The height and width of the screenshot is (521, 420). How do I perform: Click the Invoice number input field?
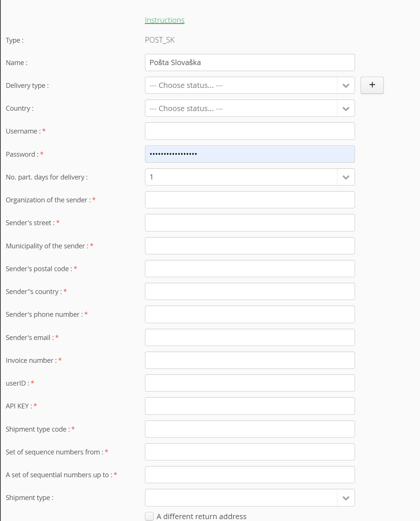pyautogui.click(x=250, y=360)
